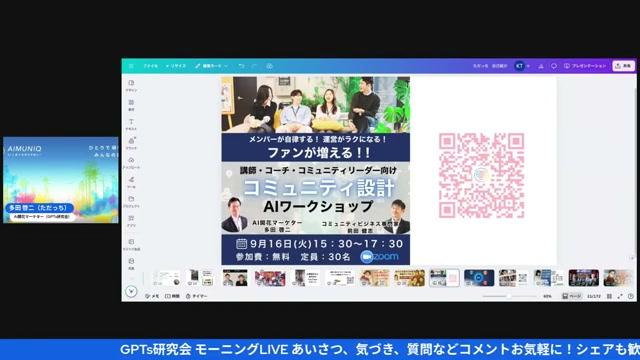The width and height of the screenshot is (640, 360).
Task: Click the cloud save status icon
Action: click(269, 66)
